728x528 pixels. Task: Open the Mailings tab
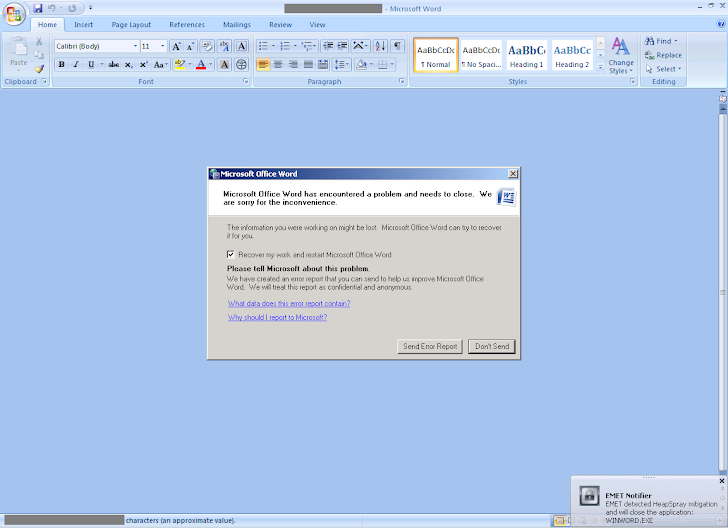236,25
